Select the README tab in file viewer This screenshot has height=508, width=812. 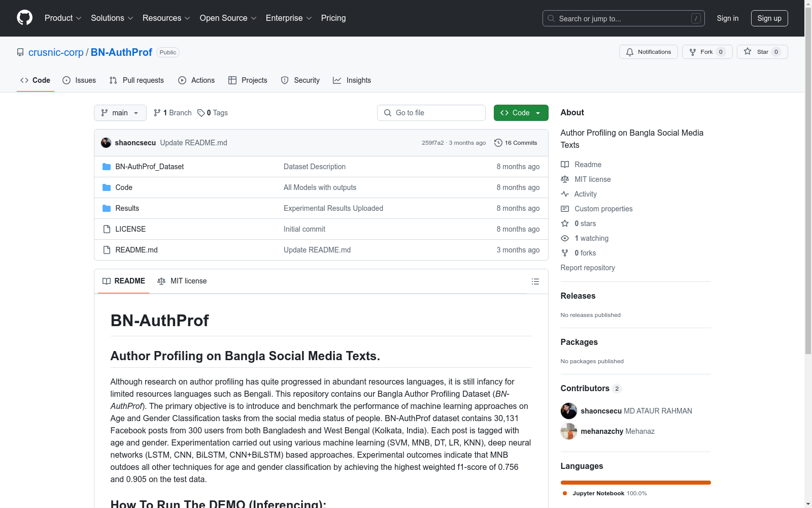[x=124, y=281]
